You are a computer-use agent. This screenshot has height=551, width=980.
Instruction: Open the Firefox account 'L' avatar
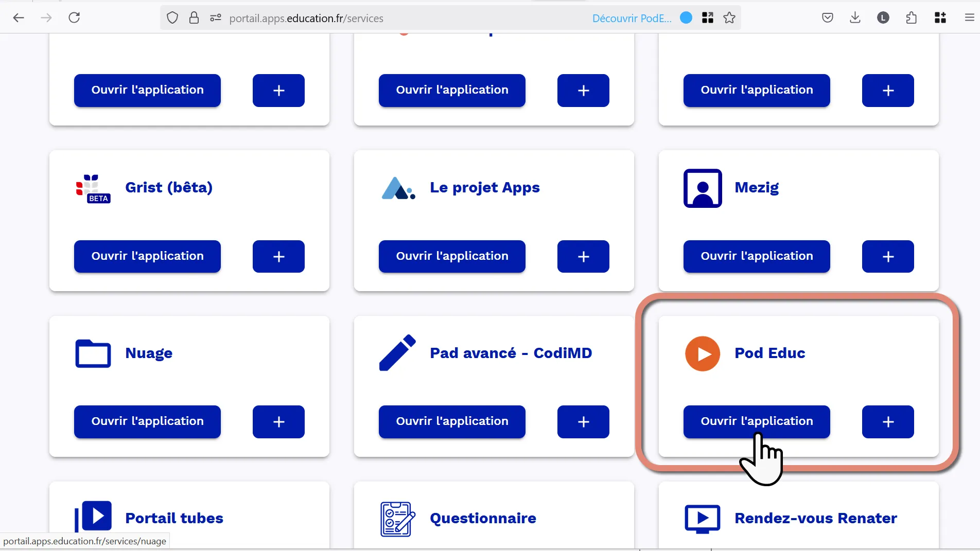pos(883,18)
